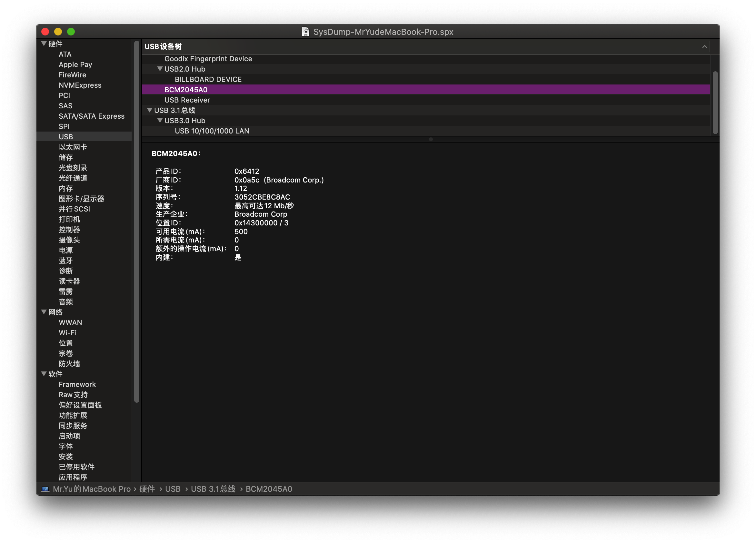756x543 pixels.
Task: Select Goodix Fingerprint Device entry
Action: pyautogui.click(x=208, y=59)
